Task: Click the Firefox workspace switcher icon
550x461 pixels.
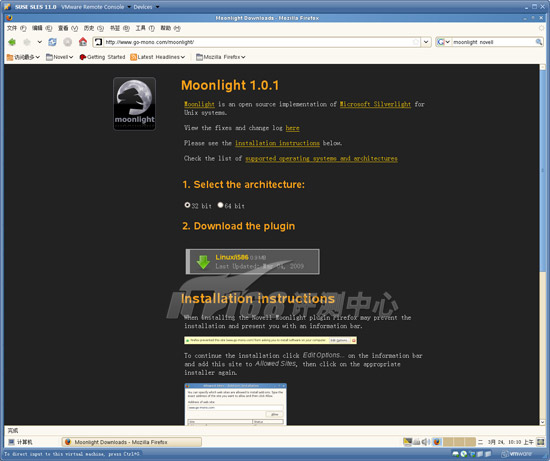Action: tap(437, 442)
